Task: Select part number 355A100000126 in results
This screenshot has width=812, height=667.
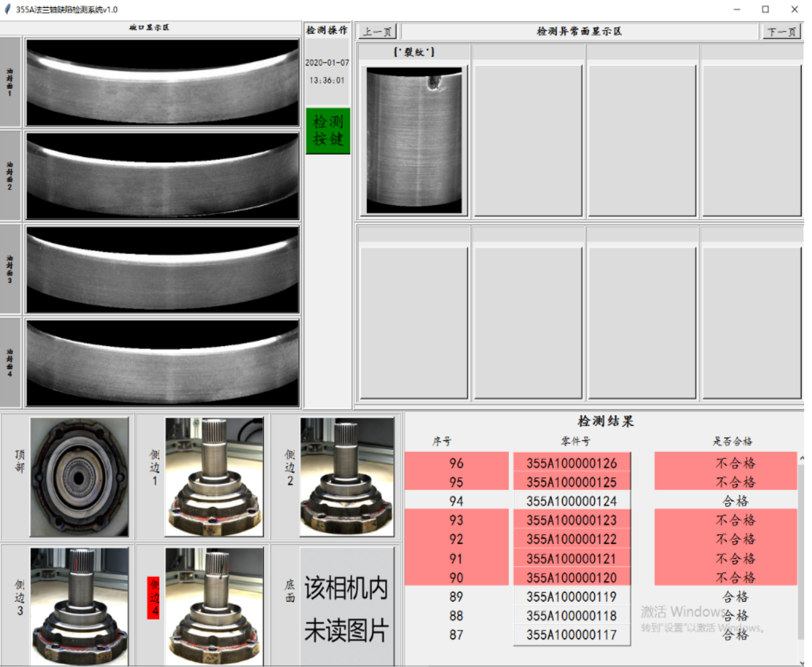Action: (x=571, y=463)
